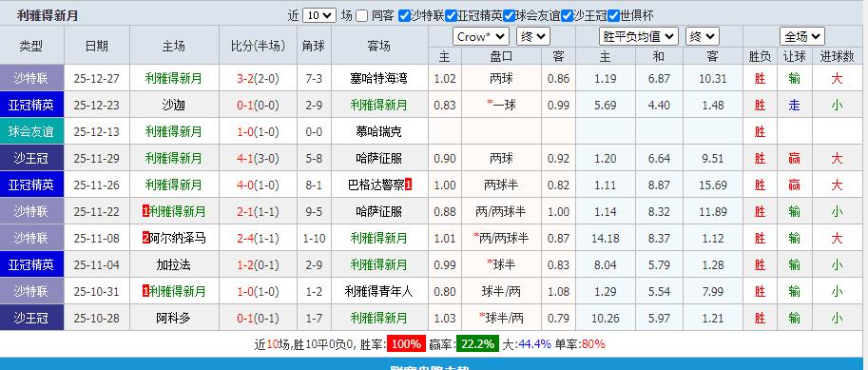Click the red card badge beside 巴格达警察

[409, 185]
